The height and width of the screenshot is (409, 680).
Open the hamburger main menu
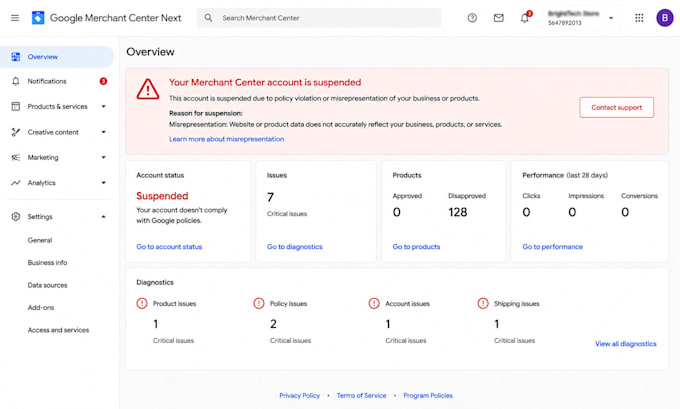tap(15, 18)
